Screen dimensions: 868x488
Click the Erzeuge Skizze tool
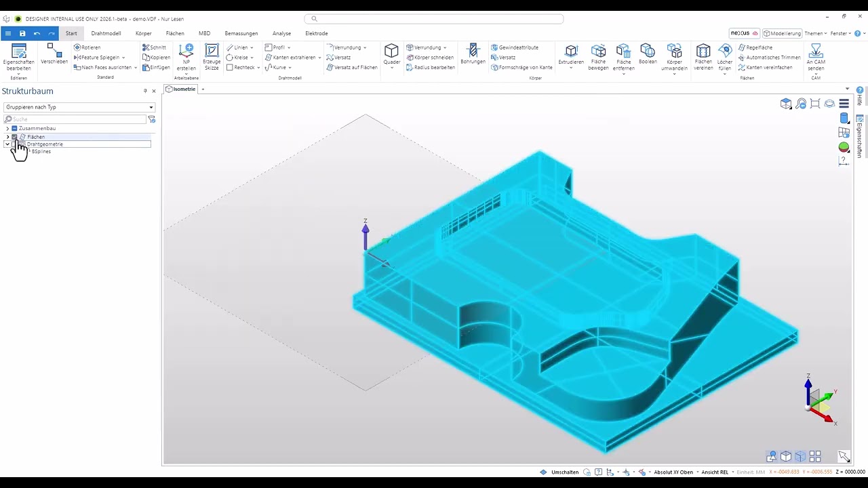pos(212,57)
